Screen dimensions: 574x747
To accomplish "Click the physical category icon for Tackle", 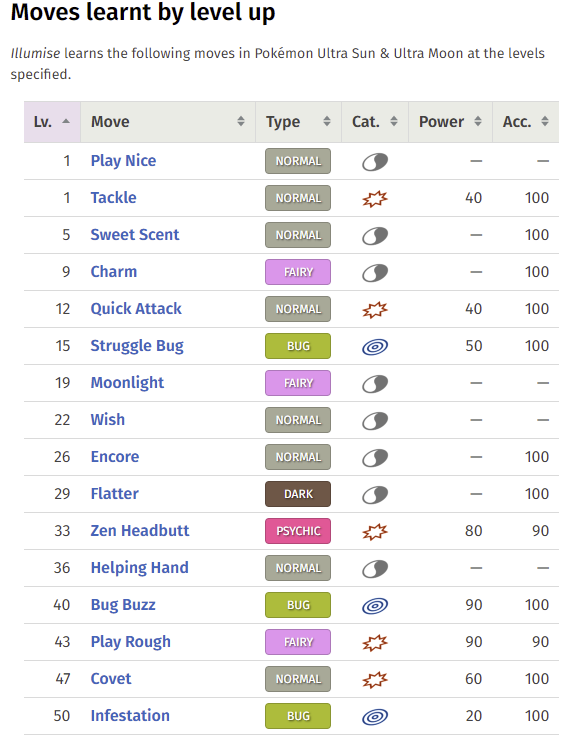I will [375, 198].
